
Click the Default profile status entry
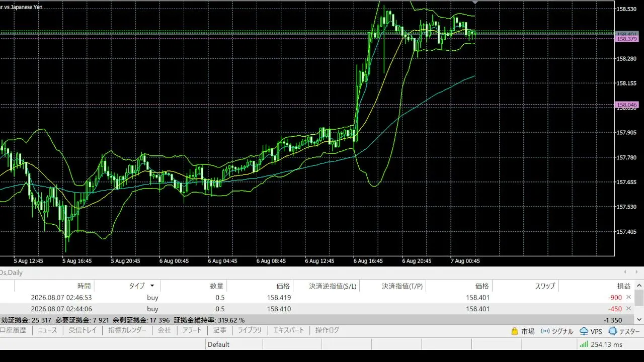click(x=218, y=344)
